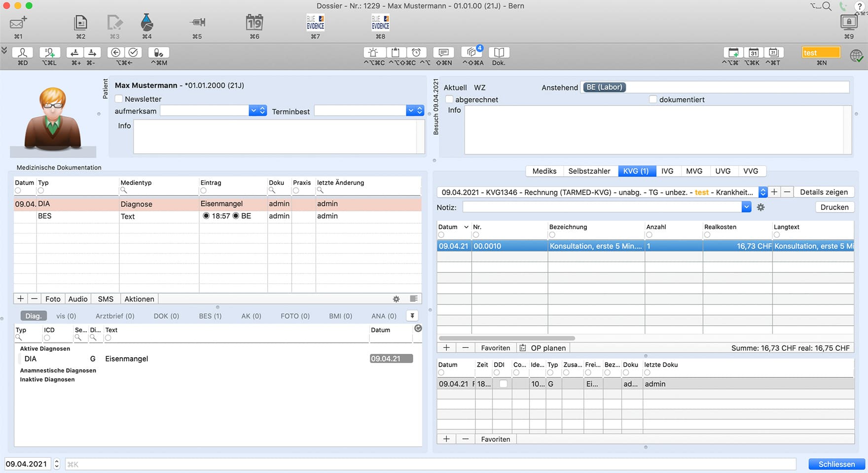Switch to the Mediks tab
The width and height of the screenshot is (868, 473).
click(x=543, y=171)
